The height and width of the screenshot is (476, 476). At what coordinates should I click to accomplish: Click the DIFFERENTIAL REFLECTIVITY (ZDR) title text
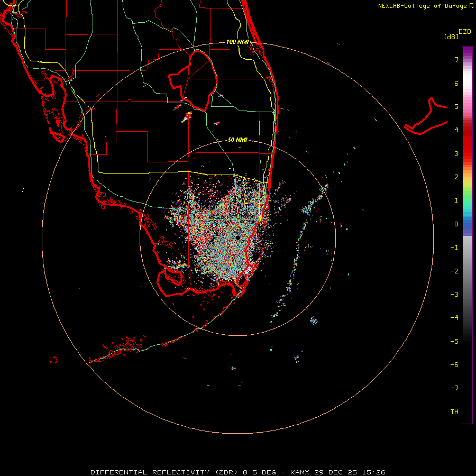click(164, 472)
